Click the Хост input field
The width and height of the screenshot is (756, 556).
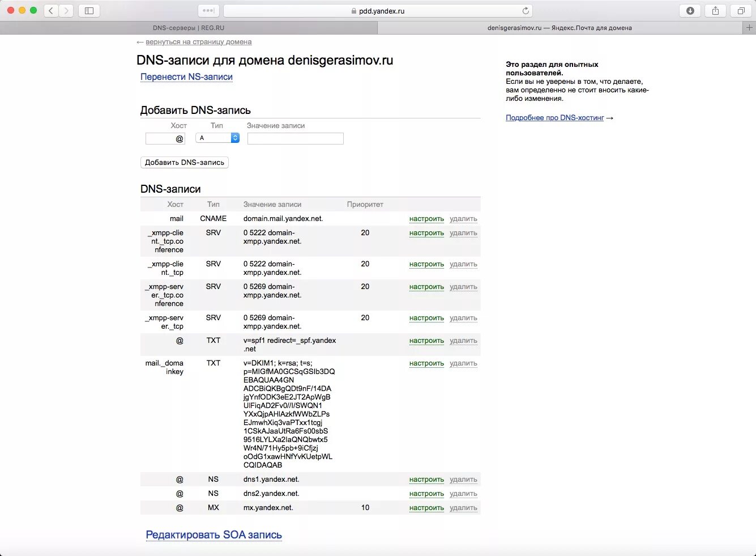point(165,138)
